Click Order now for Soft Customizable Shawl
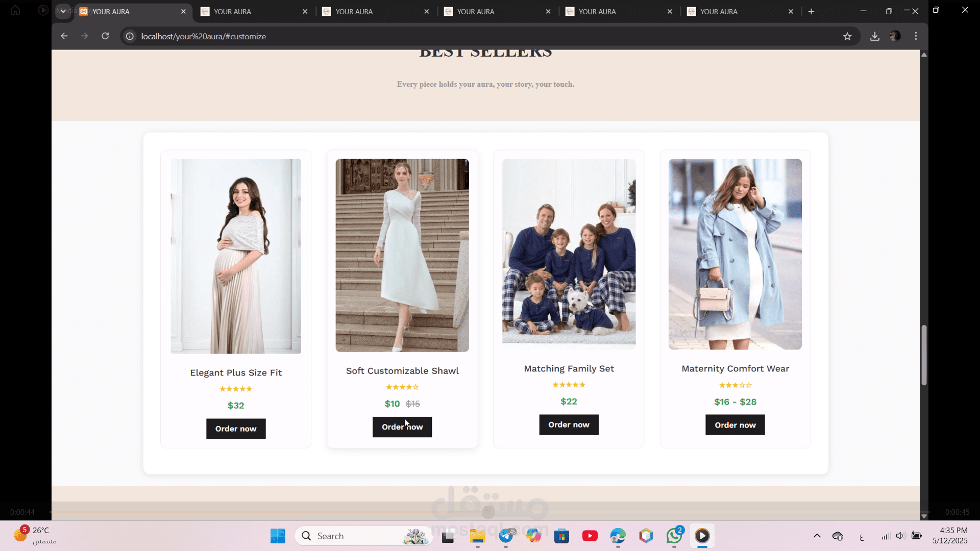This screenshot has height=551, width=980. point(402,427)
